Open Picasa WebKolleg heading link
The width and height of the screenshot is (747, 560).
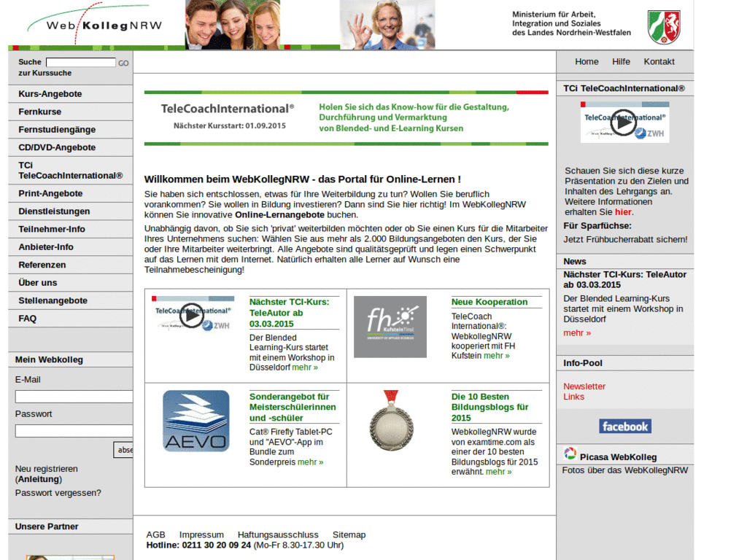click(x=618, y=457)
